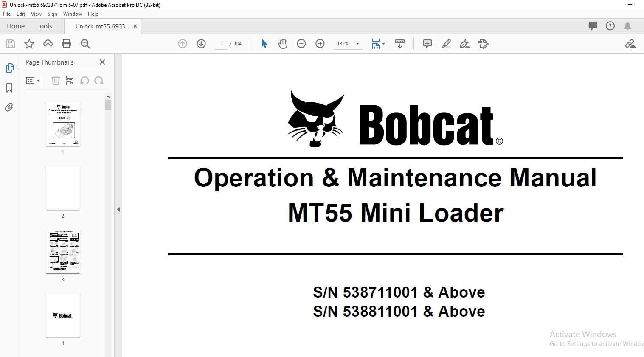Delete the selected page with the trash icon
644x357 pixels.
pyautogui.click(x=56, y=81)
